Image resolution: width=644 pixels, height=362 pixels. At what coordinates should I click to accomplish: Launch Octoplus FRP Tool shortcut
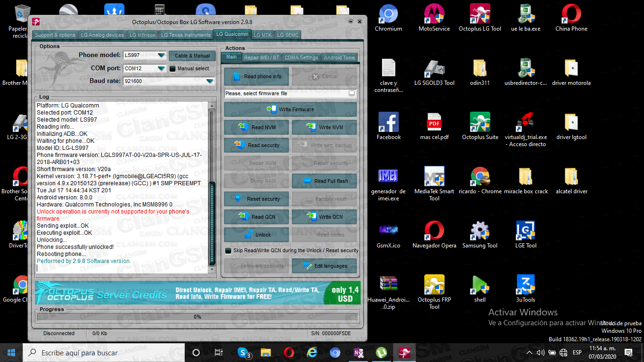coord(434,292)
